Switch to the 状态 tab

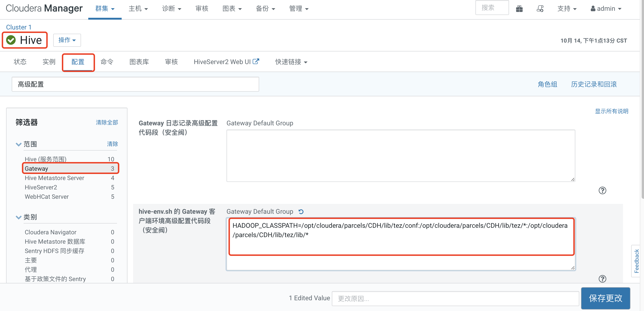coord(20,62)
